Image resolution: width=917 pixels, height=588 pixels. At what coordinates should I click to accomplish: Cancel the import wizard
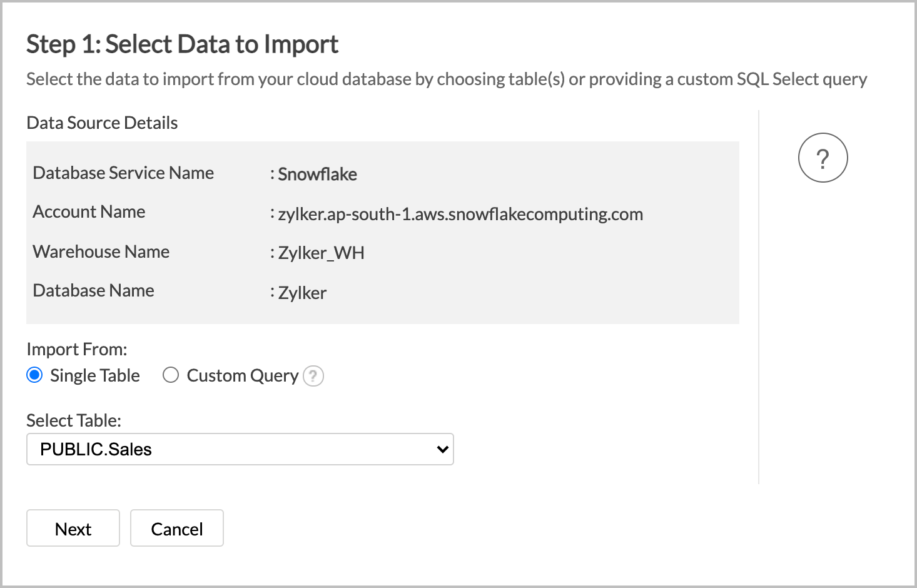pyautogui.click(x=177, y=528)
